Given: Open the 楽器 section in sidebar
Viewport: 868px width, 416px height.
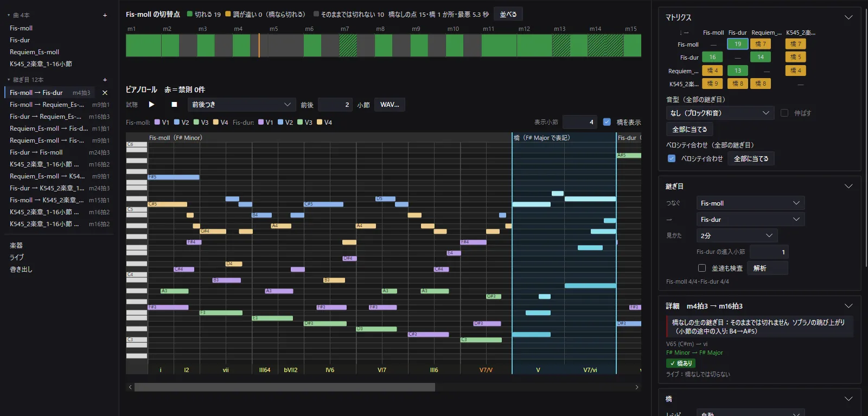Looking at the screenshot, I should click(x=16, y=245).
